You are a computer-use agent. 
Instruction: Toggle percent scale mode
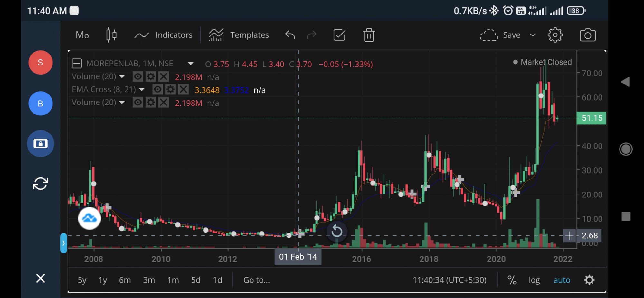[x=512, y=280]
